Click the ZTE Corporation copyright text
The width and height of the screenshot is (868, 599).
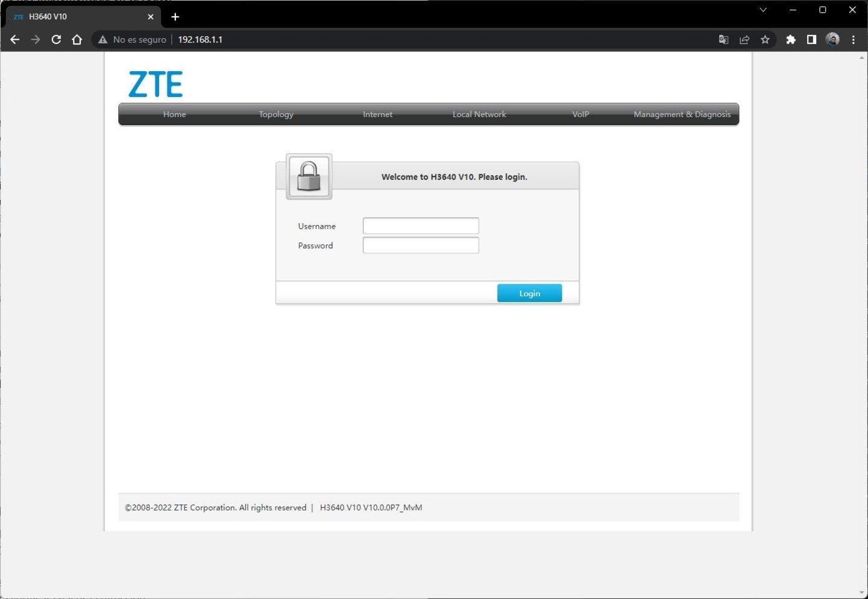[x=216, y=507]
